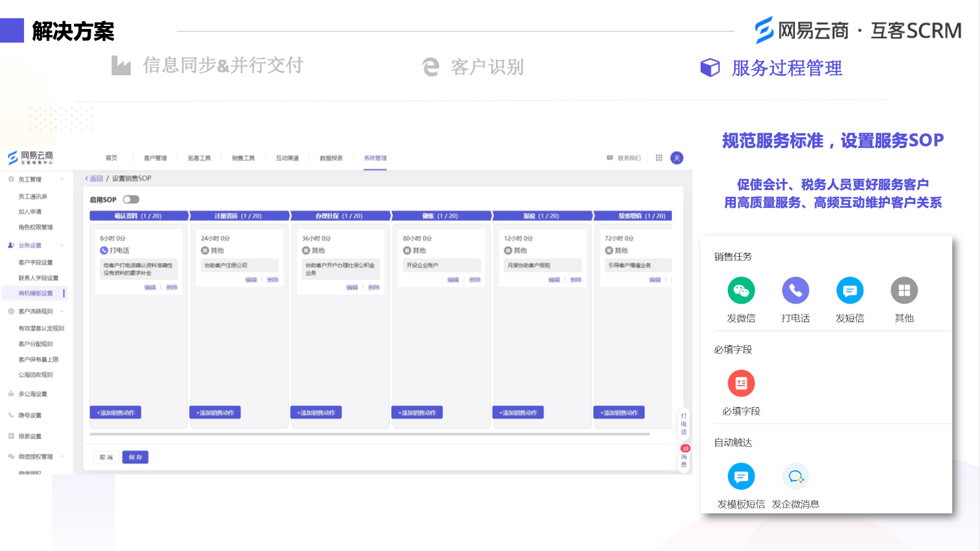
Task: Select the 打电话 phone call icon
Action: point(795,291)
